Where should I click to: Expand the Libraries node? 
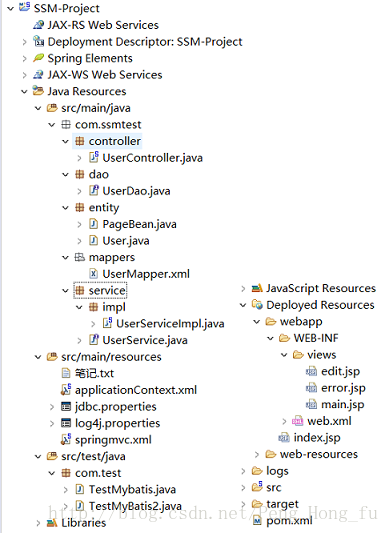click(38, 523)
